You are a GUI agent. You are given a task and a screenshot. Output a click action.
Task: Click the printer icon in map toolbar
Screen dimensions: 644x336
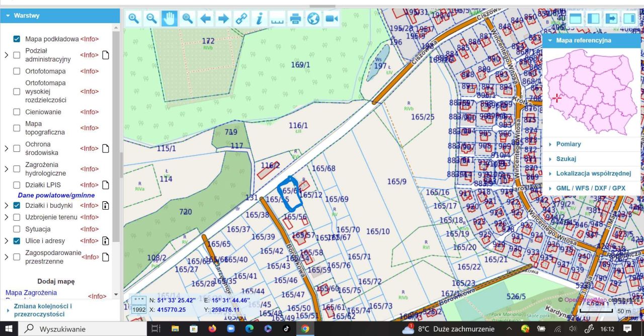(295, 19)
